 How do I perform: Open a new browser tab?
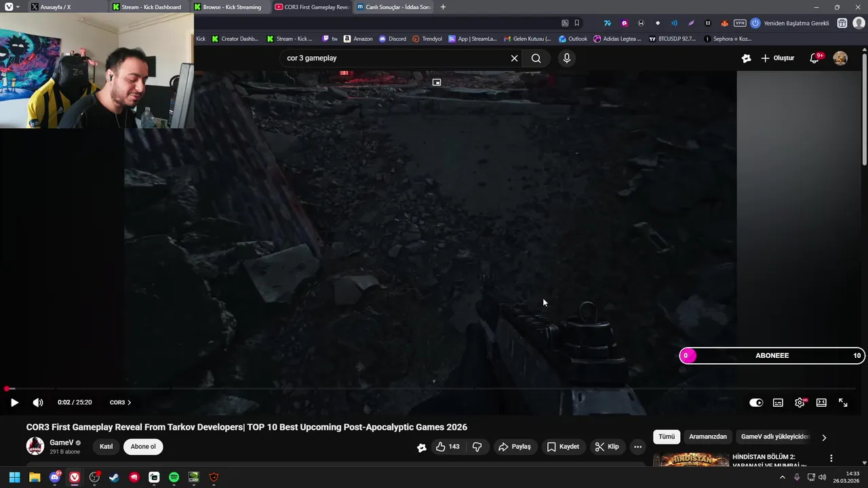point(443,7)
